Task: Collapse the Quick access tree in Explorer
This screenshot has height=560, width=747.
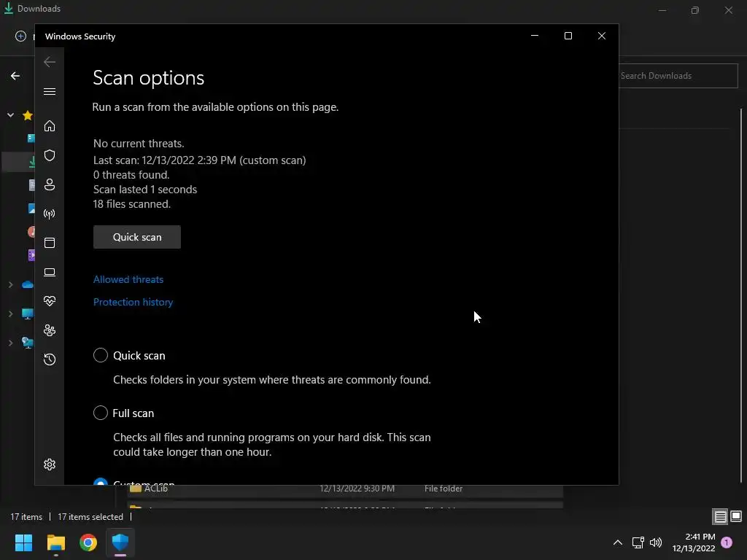Action: [x=10, y=114]
